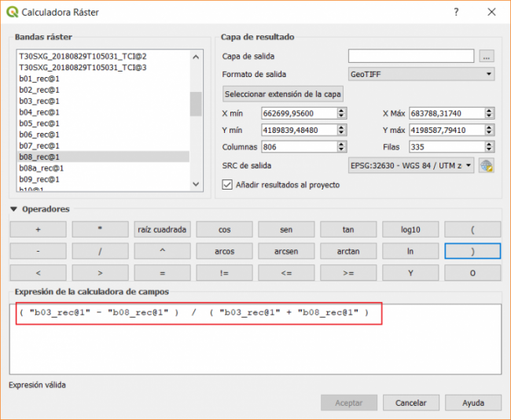The width and height of the screenshot is (511, 420).
Task: Open the SRC de salida EPSG:32630 dropdown
Action: coord(411,166)
